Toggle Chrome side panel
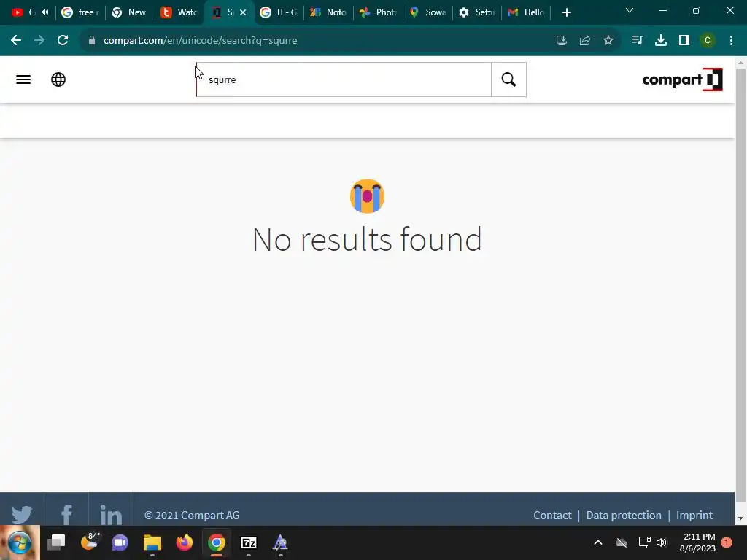Viewport: 747px width, 560px height. click(684, 41)
